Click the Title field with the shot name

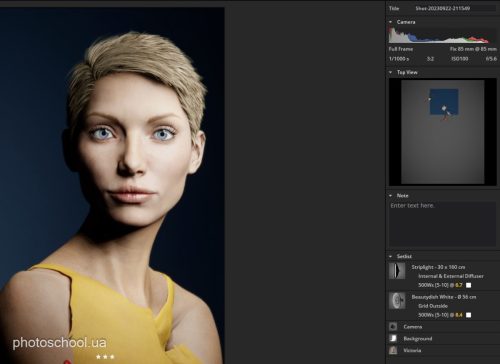[455, 8]
